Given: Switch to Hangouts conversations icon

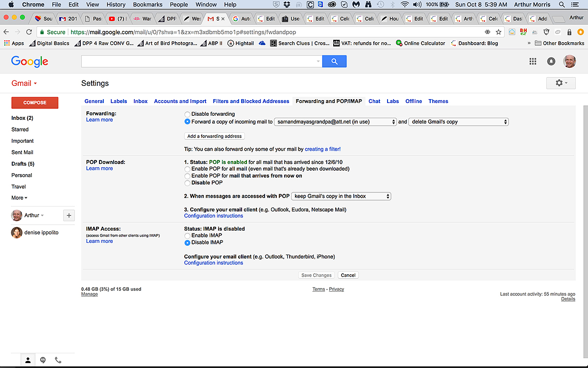Looking at the screenshot, I should click(43, 360).
